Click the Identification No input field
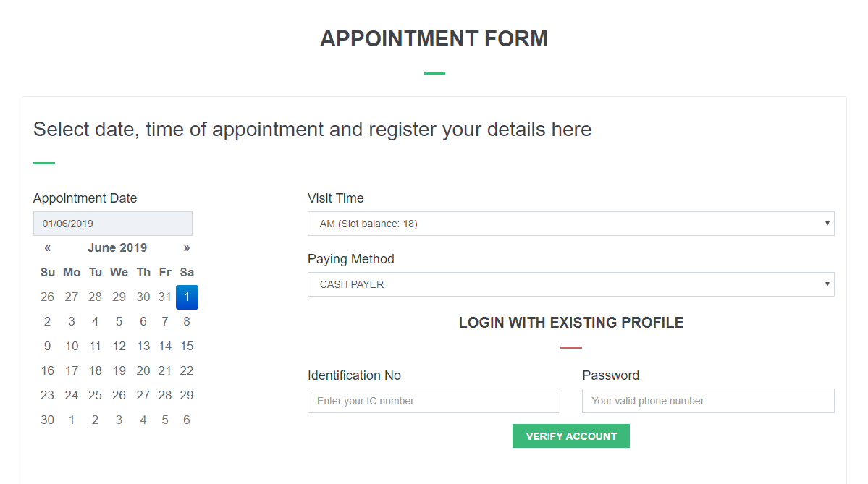This screenshot has height=484, width=868. (434, 401)
